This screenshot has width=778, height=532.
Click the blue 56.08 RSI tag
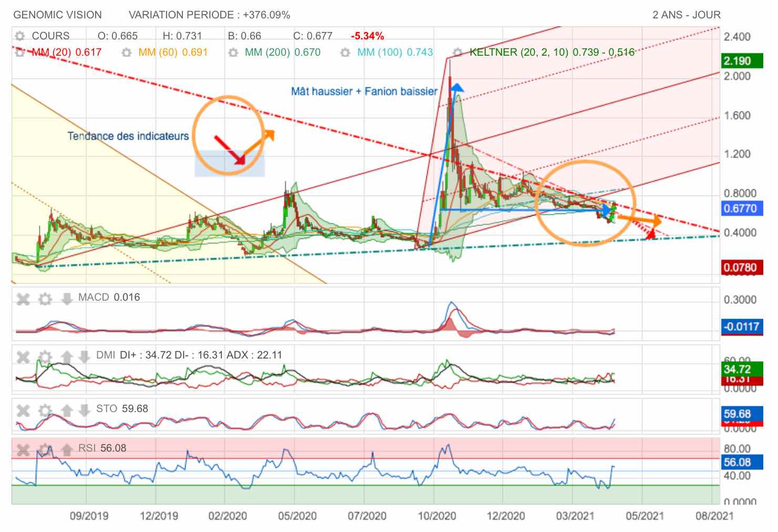(742, 463)
